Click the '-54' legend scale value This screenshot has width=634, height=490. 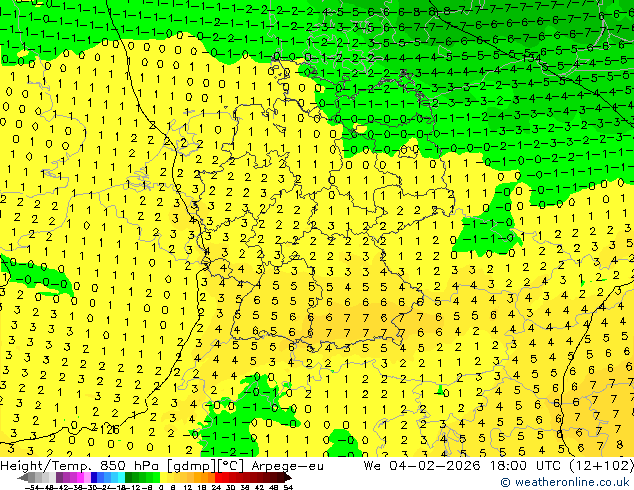(x=32, y=488)
